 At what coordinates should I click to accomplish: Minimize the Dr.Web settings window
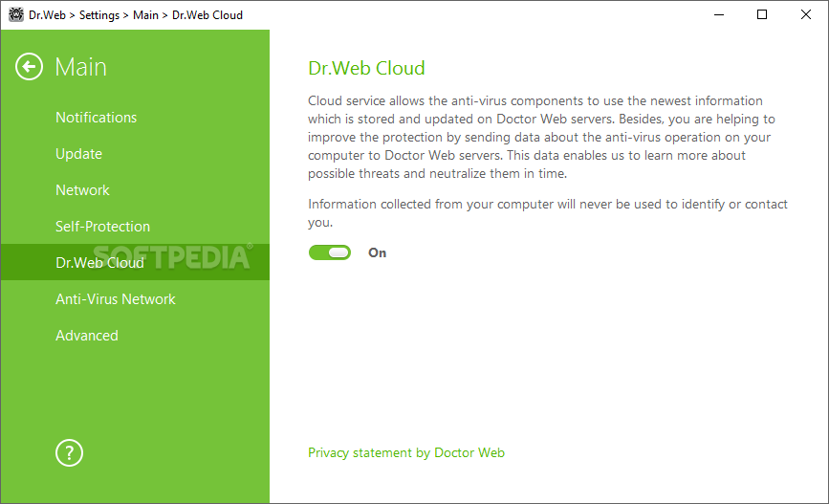pyautogui.click(x=718, y=14)
